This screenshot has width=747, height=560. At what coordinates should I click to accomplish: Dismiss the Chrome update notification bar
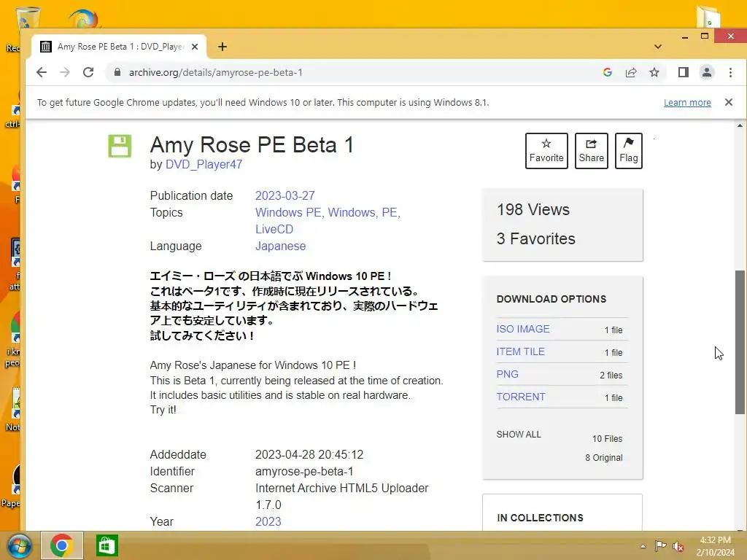pos(729,102)
